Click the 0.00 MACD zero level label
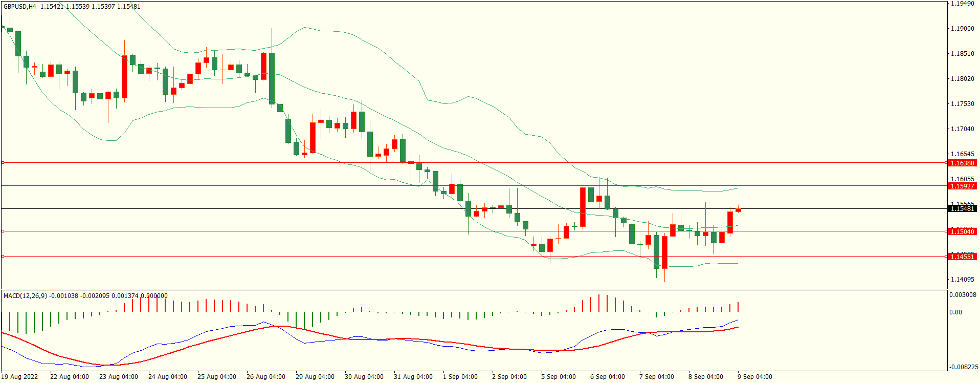This screenshot has height=383, width=980. pos(955,312)
